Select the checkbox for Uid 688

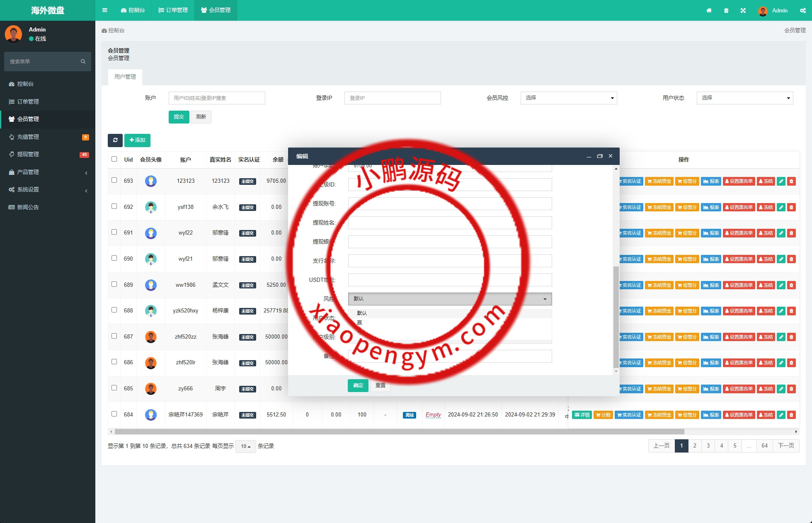114,310
